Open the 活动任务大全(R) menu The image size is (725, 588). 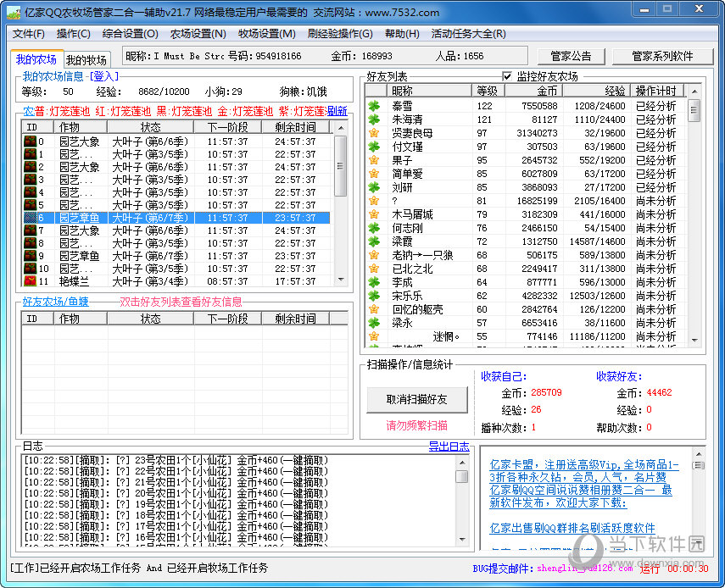pyautogui.click(x=468, y=34)
